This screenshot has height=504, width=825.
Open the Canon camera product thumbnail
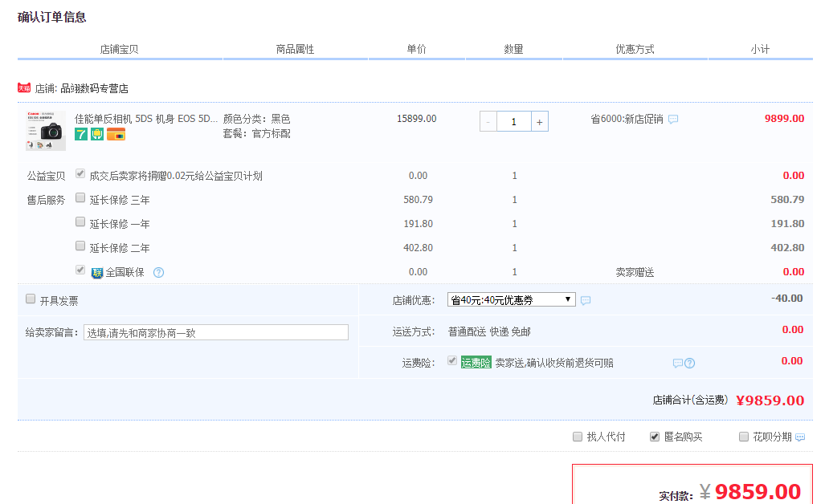[46, 131]
